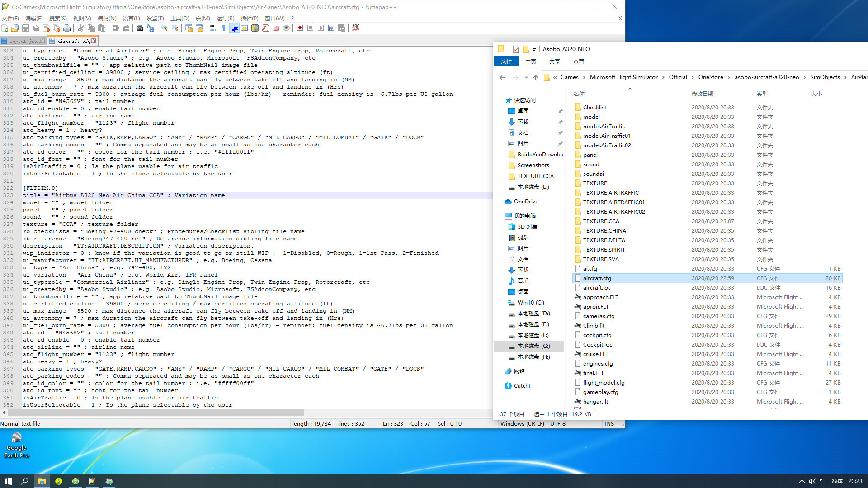The image size is (868, 488).
Task: Start macro recording with red dot
Action: 300,28
